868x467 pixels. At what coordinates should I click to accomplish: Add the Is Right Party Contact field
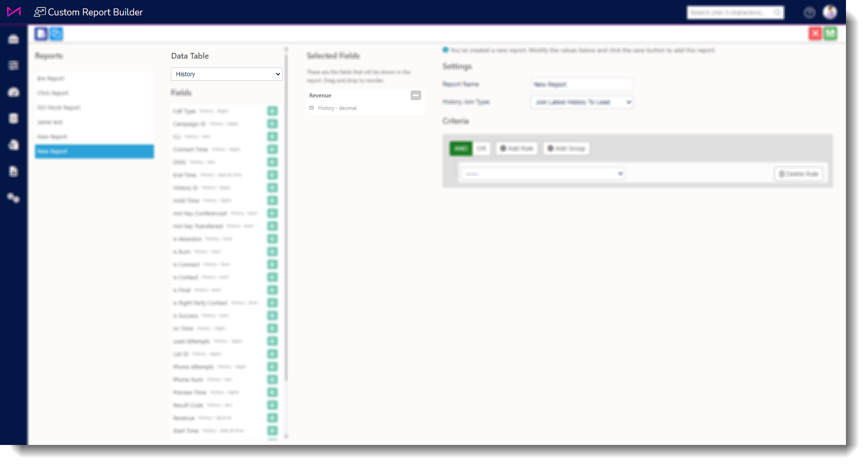pyautogui.click(x=273, y=303)
